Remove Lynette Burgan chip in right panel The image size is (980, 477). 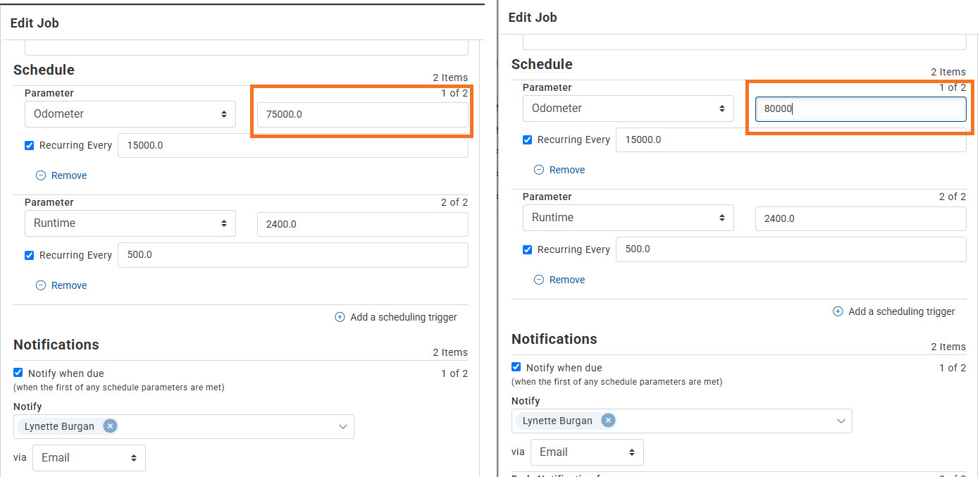click(x=608, y=420)
